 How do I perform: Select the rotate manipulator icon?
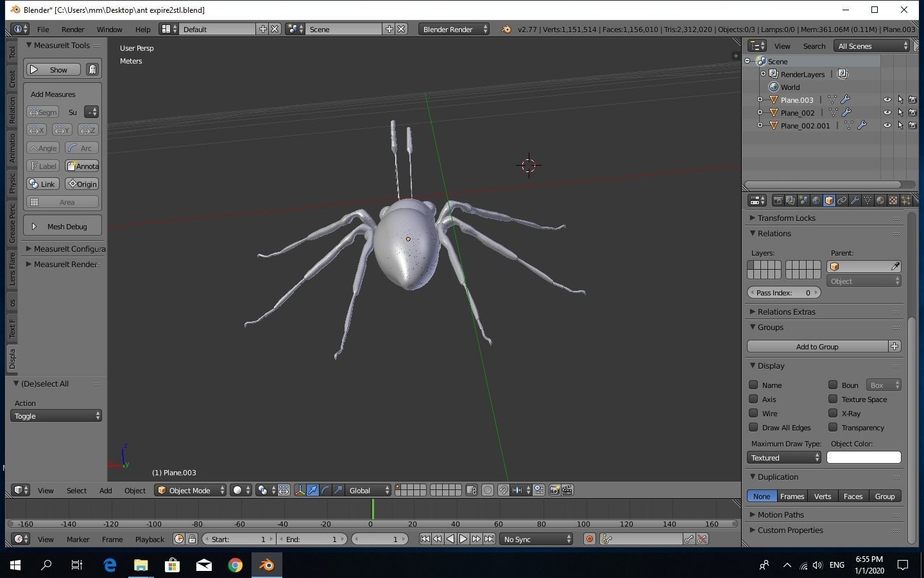pos(325,490)
